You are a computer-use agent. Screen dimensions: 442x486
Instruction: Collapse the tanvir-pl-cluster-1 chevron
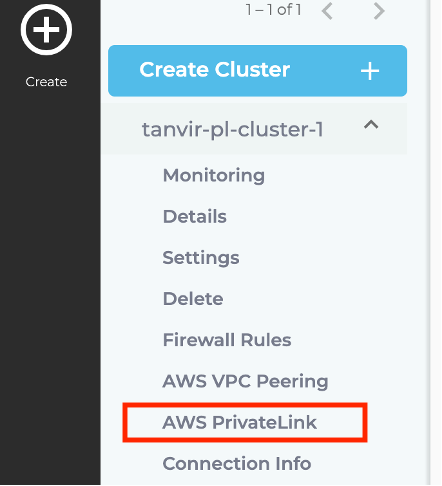click(x=371, y=125)
